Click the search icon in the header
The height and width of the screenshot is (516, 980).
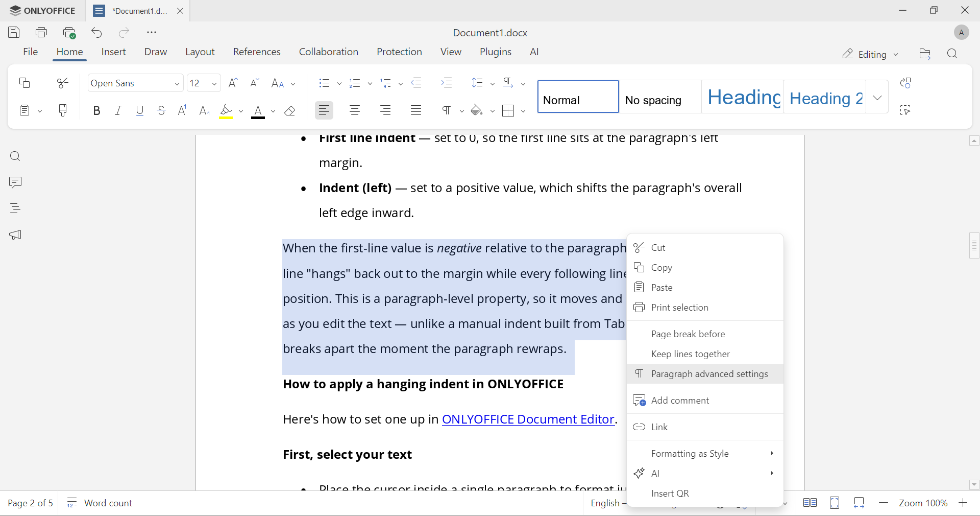coord(952,54)
